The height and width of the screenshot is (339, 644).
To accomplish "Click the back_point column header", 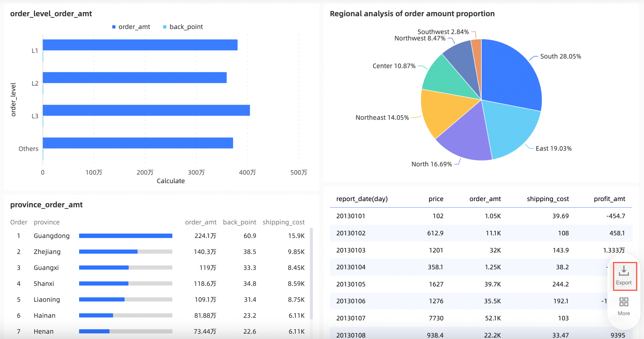I will (239, 222).
